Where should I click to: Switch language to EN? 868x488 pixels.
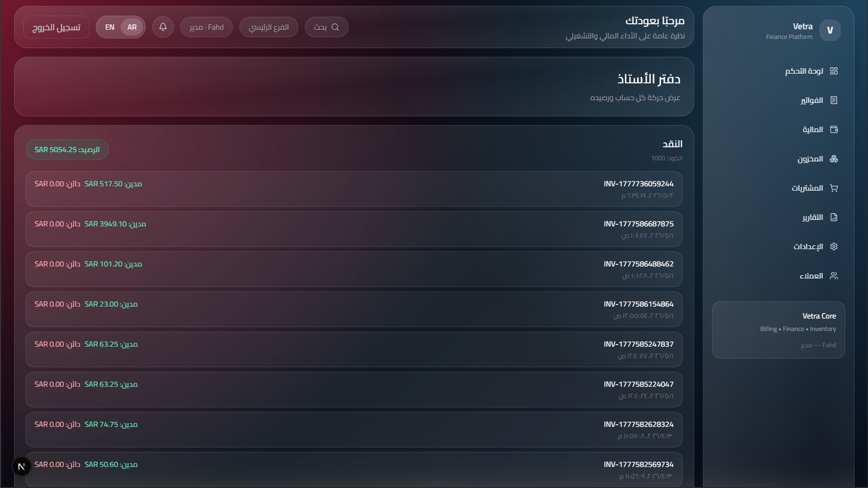pyautogui.click(x=110, y=27)
